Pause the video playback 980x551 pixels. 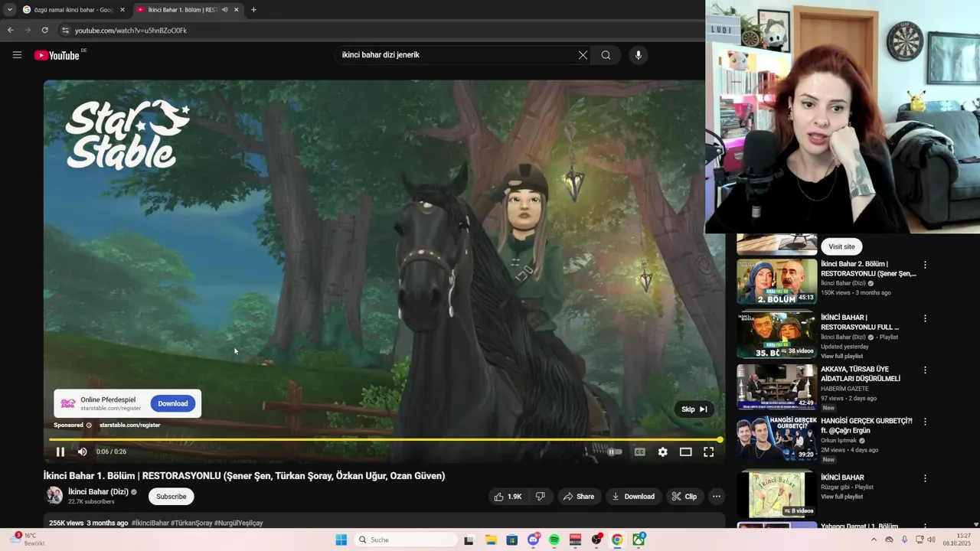(x=60, y=452)
